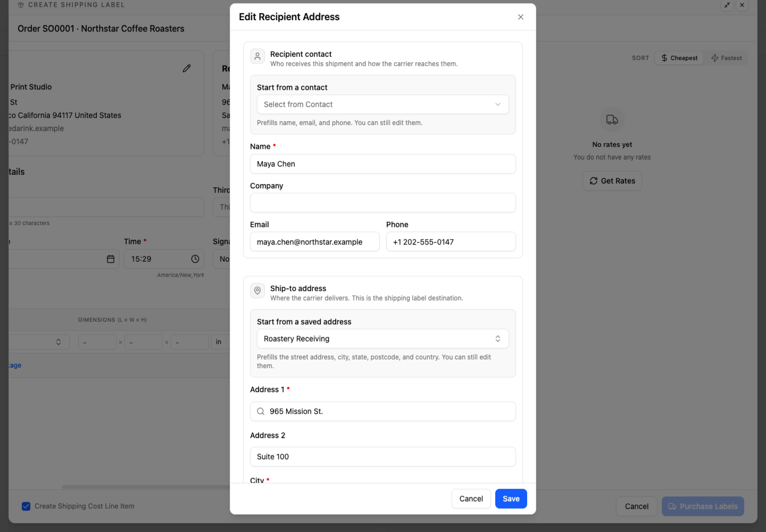Viewport: 766px width, 532px height.
Task: Open the Roastery Receiving saved address dropdown
Action: tap(383, 339)
